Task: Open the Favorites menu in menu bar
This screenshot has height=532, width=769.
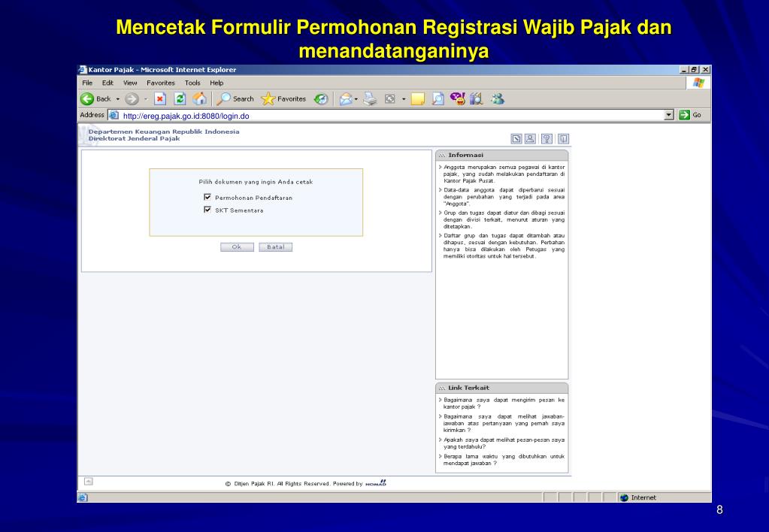Action: (161, 83)
